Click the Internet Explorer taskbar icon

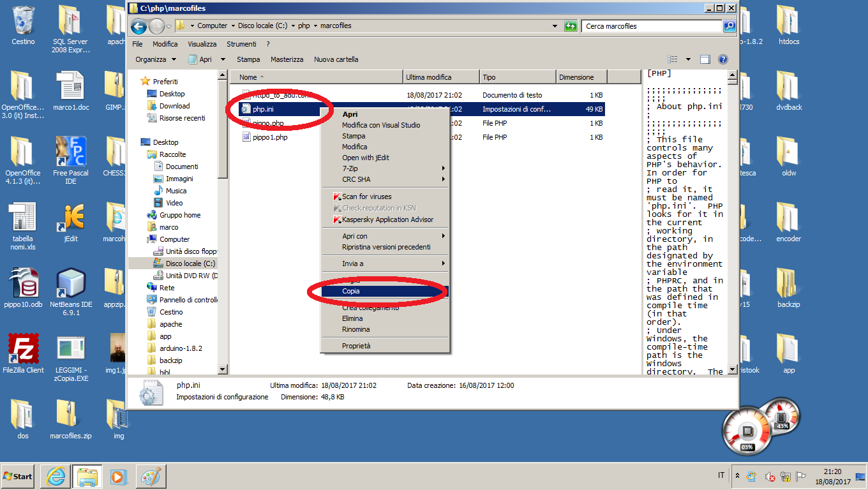[x=56, y=476]
